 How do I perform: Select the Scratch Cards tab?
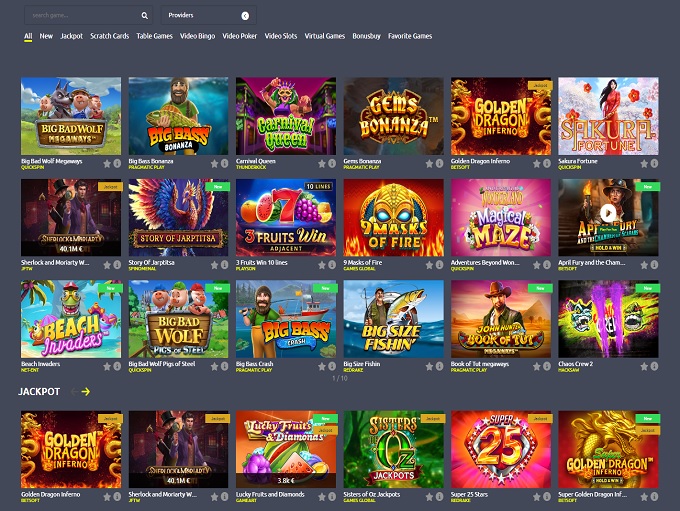coord(109,36)
